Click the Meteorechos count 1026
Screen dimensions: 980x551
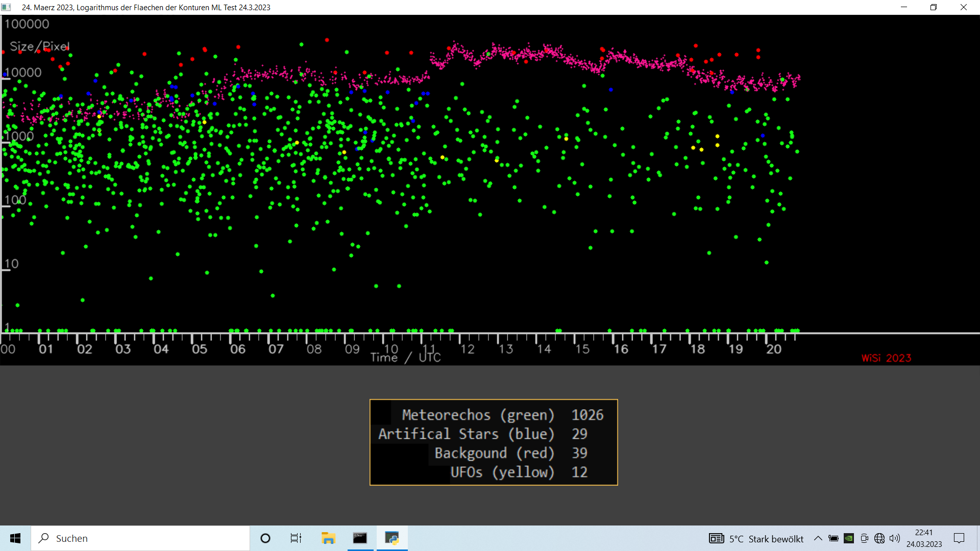click(x=587, y=415)
